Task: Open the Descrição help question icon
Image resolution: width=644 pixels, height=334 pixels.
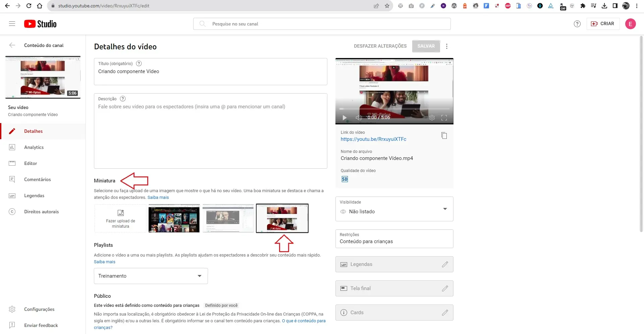Action: click(123, 99)
